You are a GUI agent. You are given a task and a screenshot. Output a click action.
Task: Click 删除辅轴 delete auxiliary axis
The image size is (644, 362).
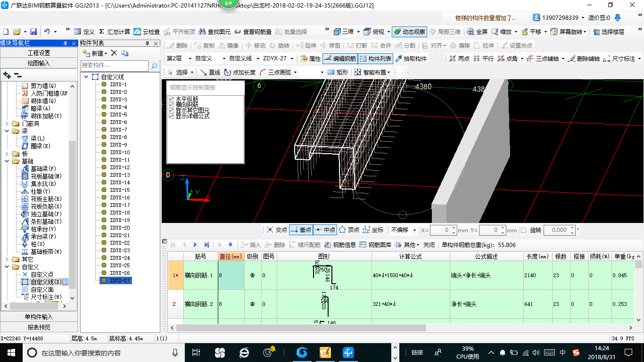click(584, 58)
